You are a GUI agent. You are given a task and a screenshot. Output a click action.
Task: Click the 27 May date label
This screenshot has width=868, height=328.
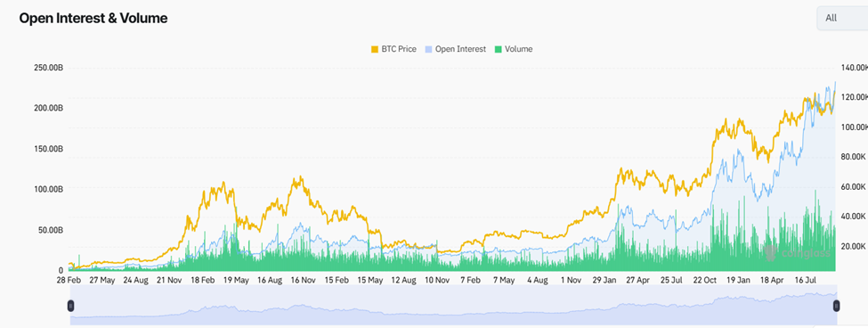point(102,281)
